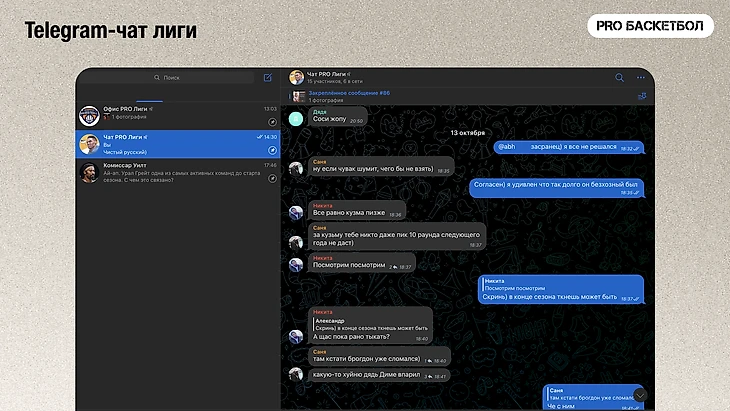
Task: Open search inside the chat header
Action: click(619, 77)
